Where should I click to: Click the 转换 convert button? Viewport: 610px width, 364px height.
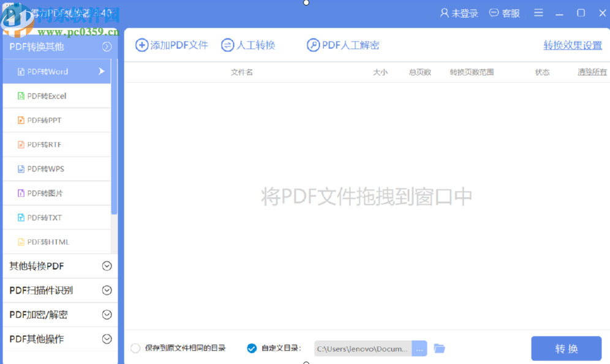567,349
